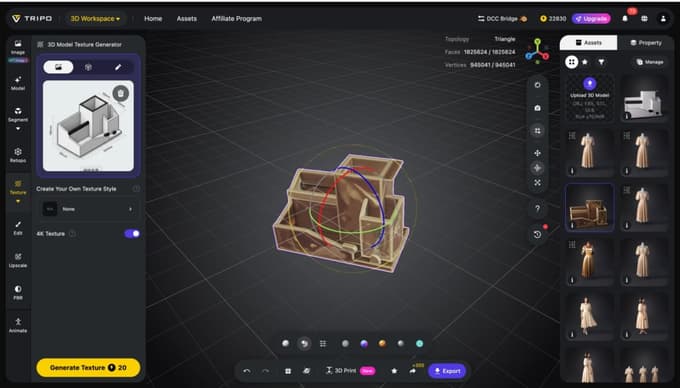Open Affiliate Program page
The width and height of the screenshot is (680, 388).
tap(236, 19)
